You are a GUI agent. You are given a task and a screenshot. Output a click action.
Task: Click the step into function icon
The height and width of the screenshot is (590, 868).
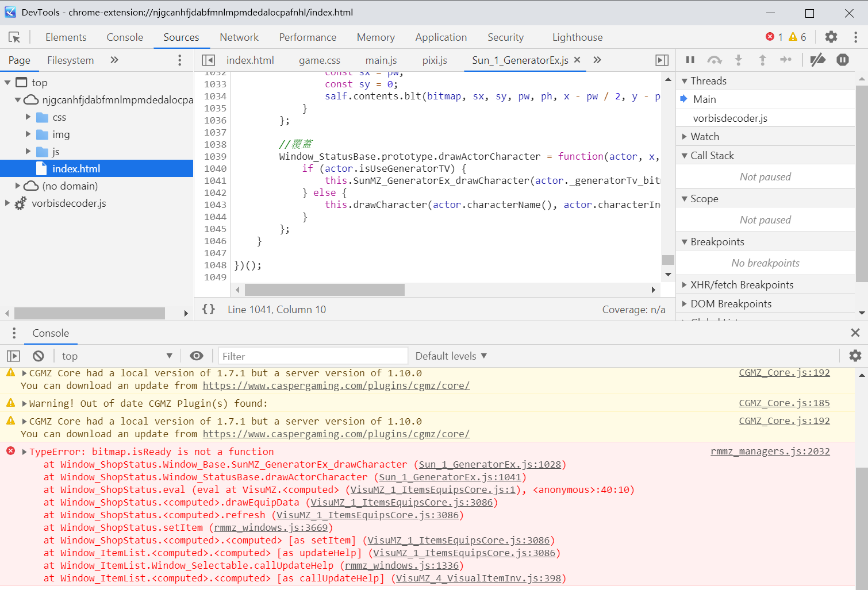pyautogui.click(x=739, y=60)
